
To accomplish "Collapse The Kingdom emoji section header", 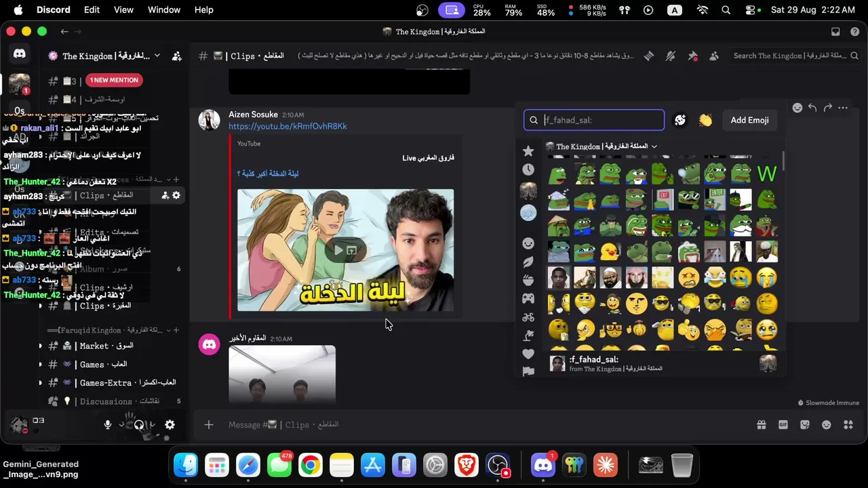I will (x=601, y=146).
